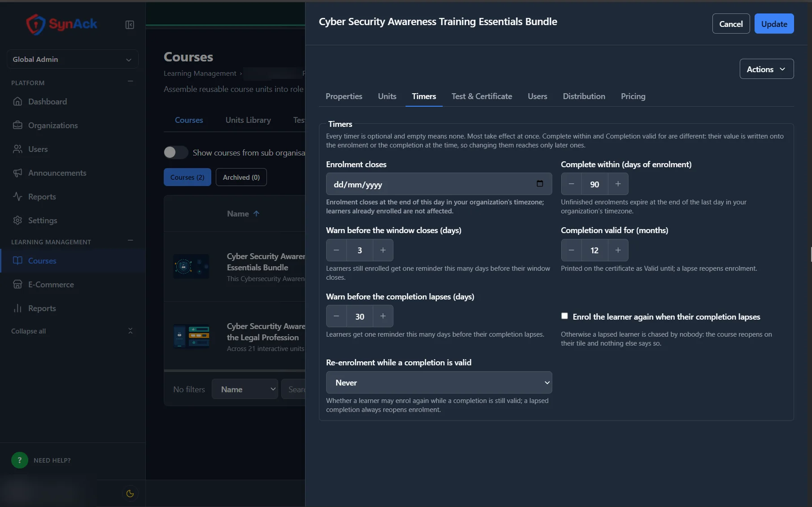
Task: Toggle dark mode moon icon
Action: click(x=130, y=494)
